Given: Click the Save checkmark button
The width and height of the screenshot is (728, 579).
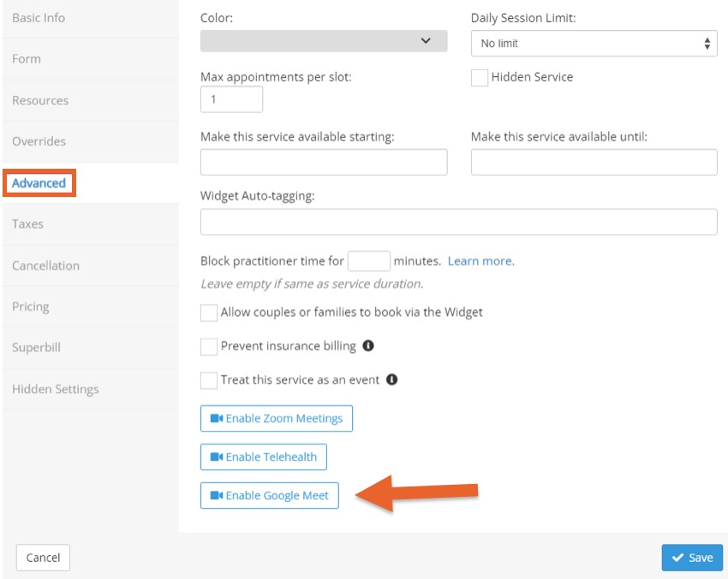Looking at the screenshot, I should point(692,558).
